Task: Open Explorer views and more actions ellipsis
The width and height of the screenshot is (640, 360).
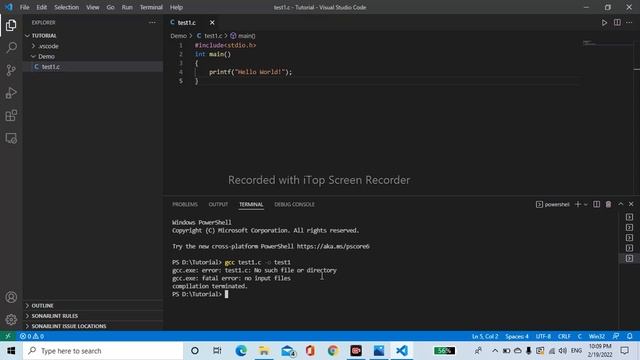Action: (x=152, y=22)
